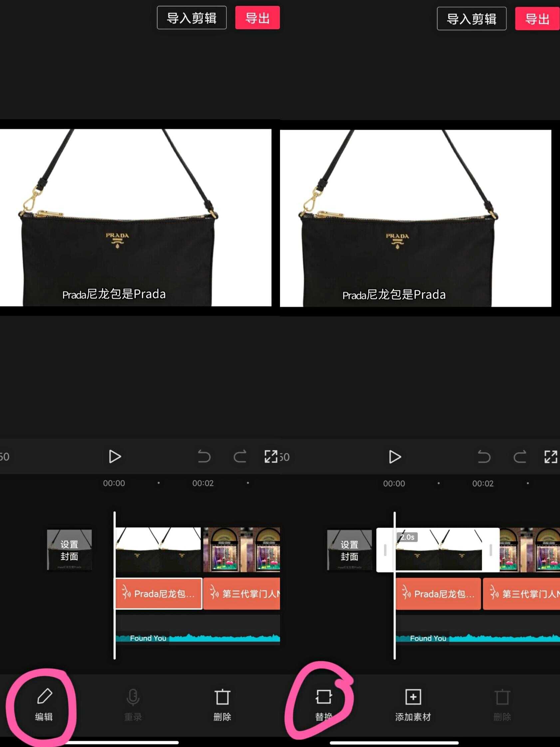This screenshot has width=560, height=747.
Task: Select the handbag video clip in left timeline
Action: click(x=158, y=550)
